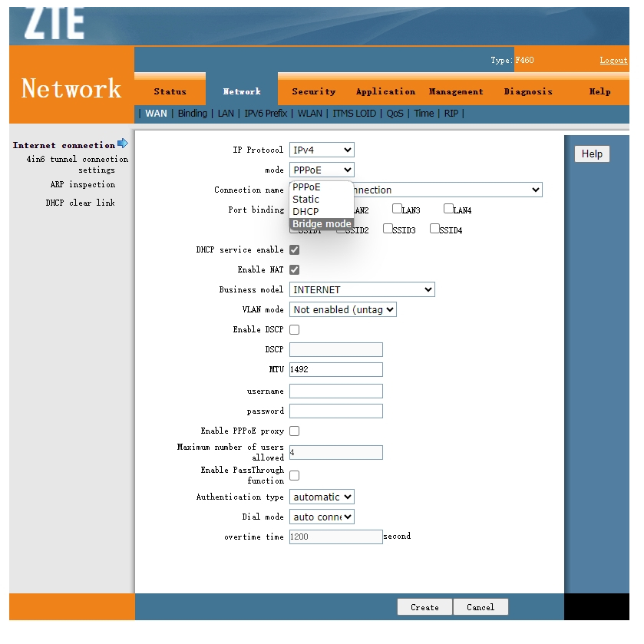Expand the Business model dropdown
Viewport: 644px width, 644px height.
coord(362,289)
